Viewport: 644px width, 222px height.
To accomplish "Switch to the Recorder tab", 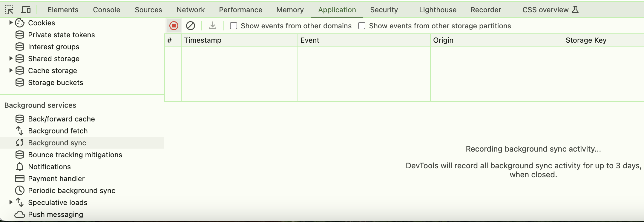I will pyautogui.click(x=486, y=10).
